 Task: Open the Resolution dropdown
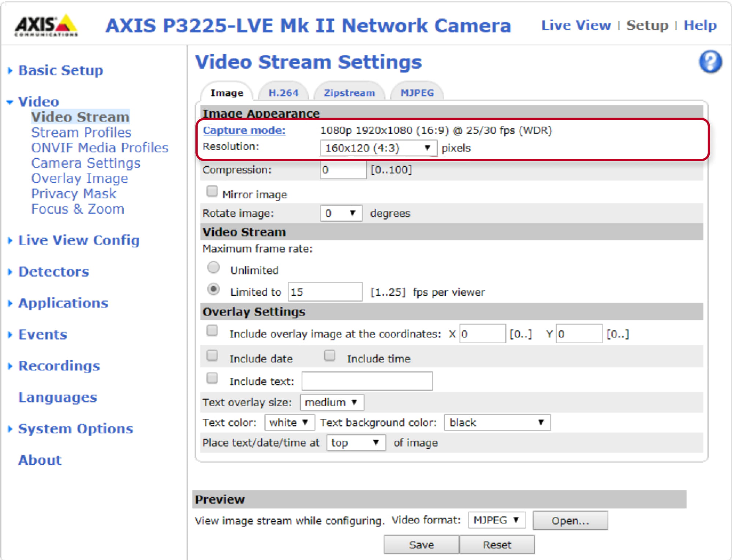click(378, 148)
